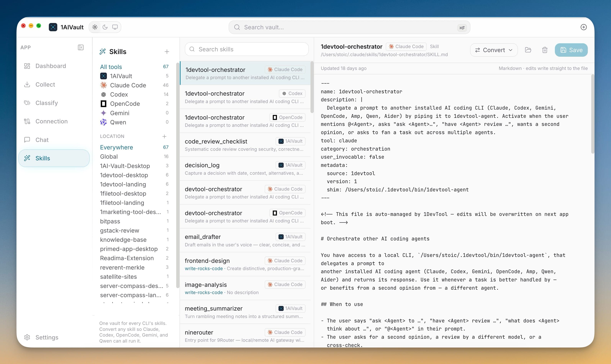Filter skills by 1AIVault tool
Image resolution: width=611 pixels, height=364 pixels.
(x=134, y=76)
